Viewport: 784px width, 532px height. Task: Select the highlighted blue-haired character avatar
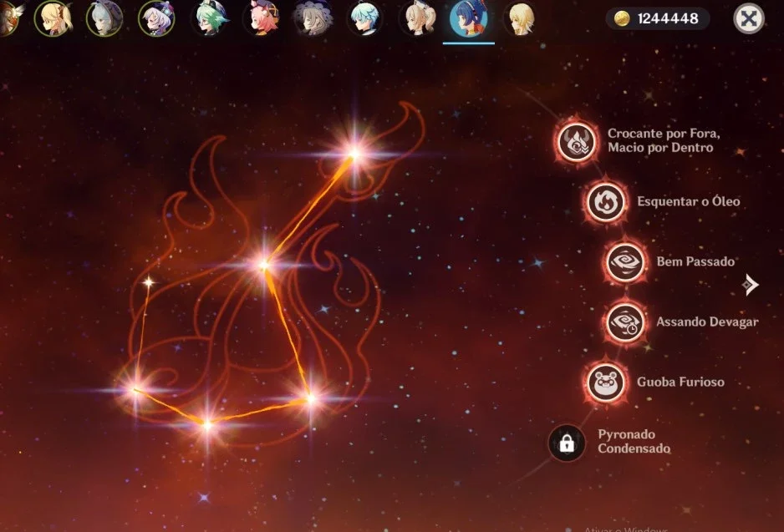[x=469, y=19]
